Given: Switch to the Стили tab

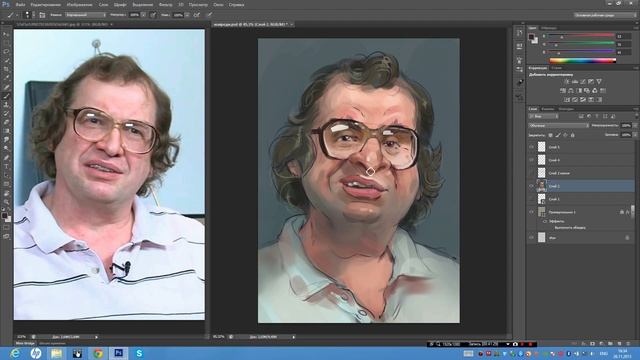Looking at the screenshot, I should (556, 68).
